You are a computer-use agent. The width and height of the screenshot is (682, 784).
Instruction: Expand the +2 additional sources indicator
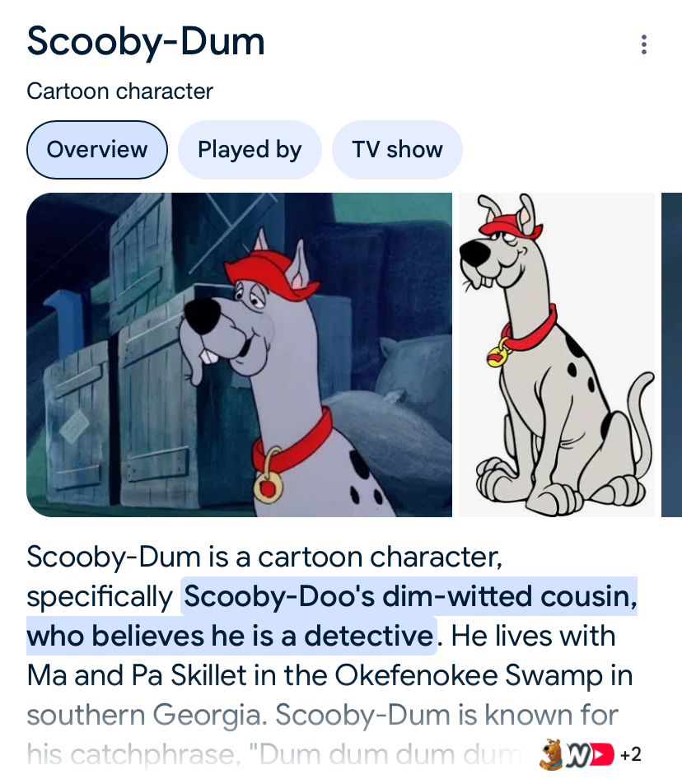tap(630, 754)
